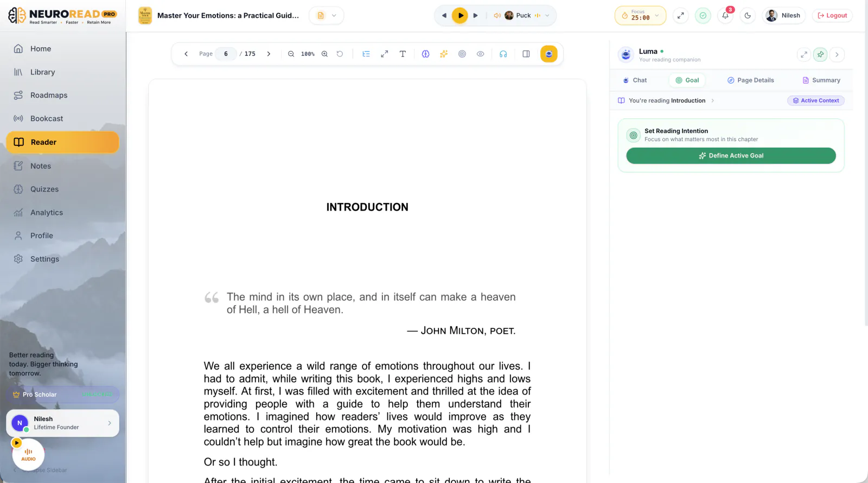Image resolution: width=868 pixels, height=483 pixels.
Task: Click the brain icon in reader toolbar
Action: click(x=425, y=54)
